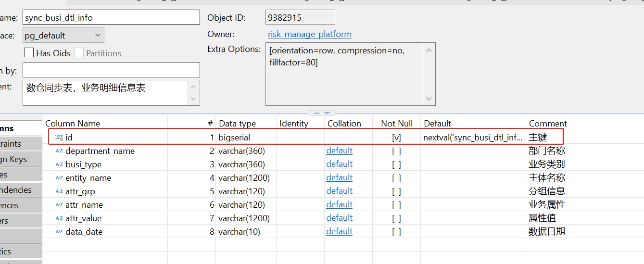Open the pg_default tablespace dropdown
644x264 pixels.
click(x=97, y=35)
